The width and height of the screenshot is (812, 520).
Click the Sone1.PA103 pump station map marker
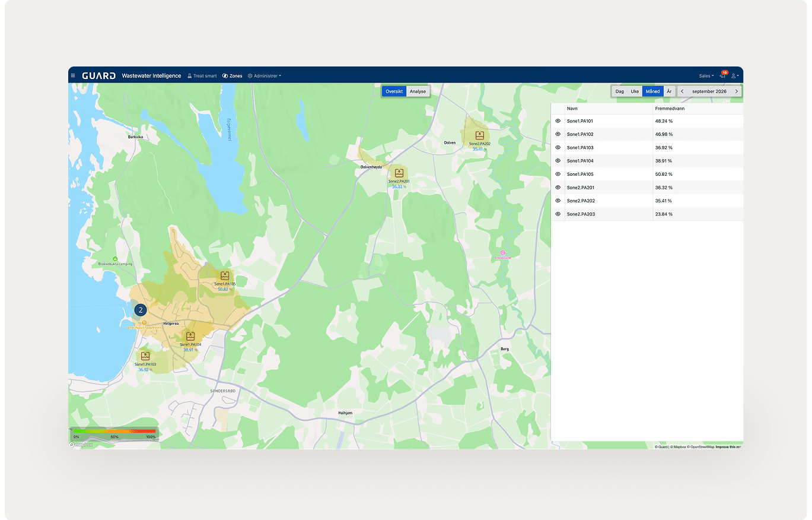click(145, 356)
